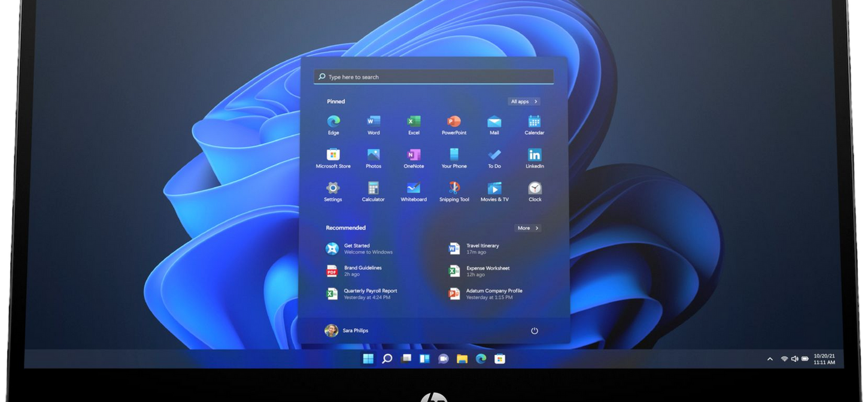Image resolution: width=868 pixels, height=402 pixels.
Task: Open the Travel Itinerary document
Action: click(x=474, y=249)
